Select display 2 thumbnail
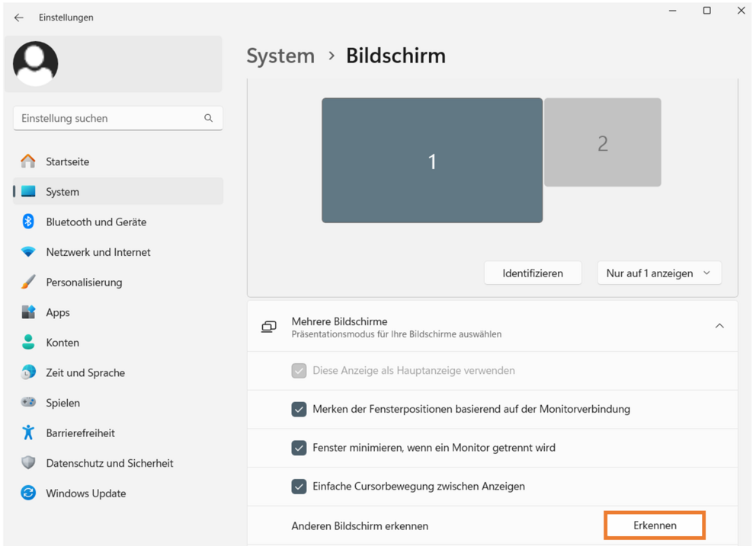 pyautogui.click(x=603, y=142)
